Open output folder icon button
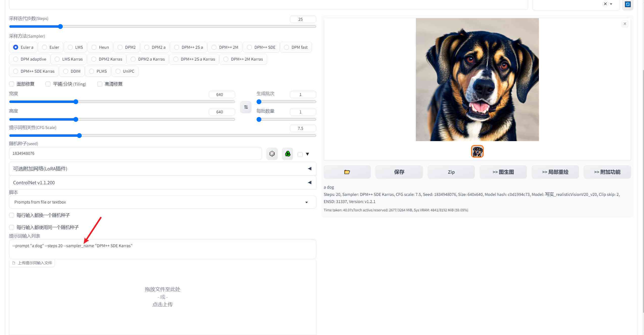 347,172
